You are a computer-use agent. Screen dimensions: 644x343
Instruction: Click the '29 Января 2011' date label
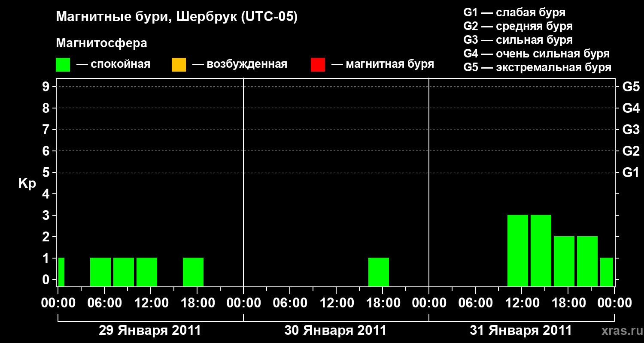[x=150, y=330]
